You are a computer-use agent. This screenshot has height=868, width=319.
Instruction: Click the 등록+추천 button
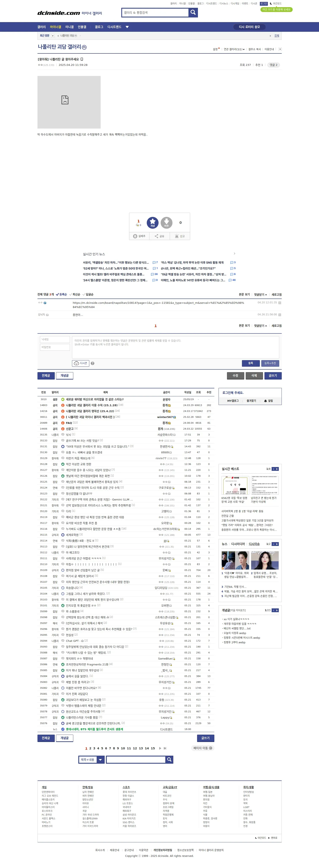coord(270,363)
